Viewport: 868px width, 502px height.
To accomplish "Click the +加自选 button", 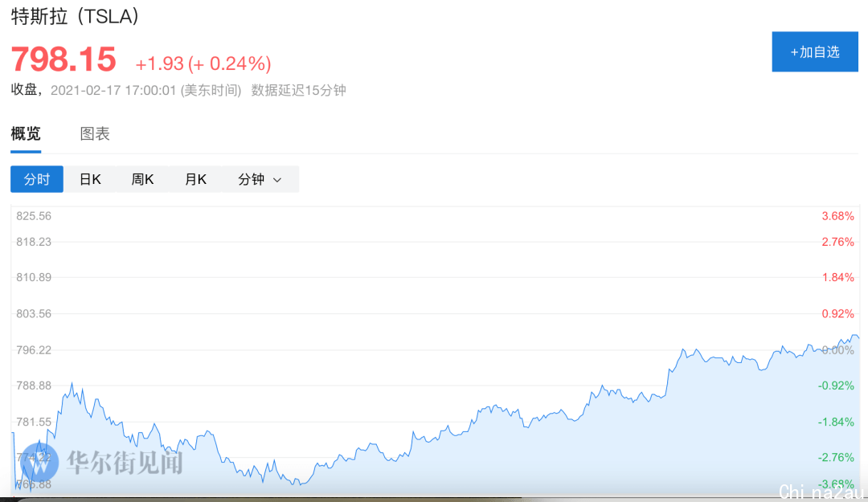I will pyautogui.click(x=815, y=52).
